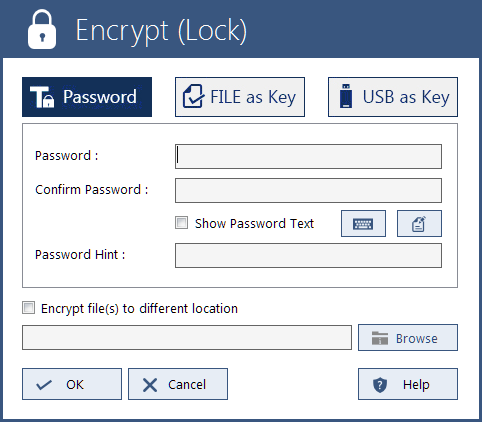482x422 pixels.
Task: Click the Password input field
Action: click(308, 156)
